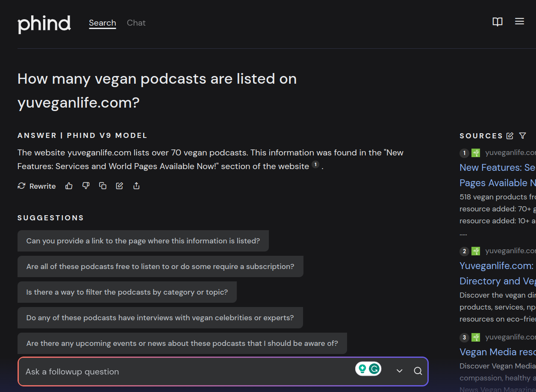The height and width of the screenshot is (392, 536).
Task: Click the search magnifier icon
Action: (x=418, y=371)
